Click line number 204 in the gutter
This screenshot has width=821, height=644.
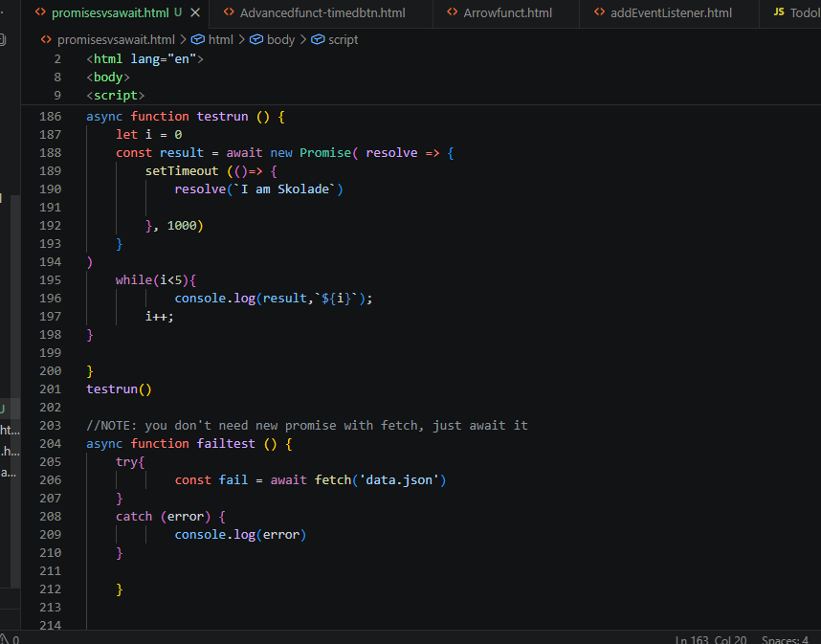coord(51,443)
